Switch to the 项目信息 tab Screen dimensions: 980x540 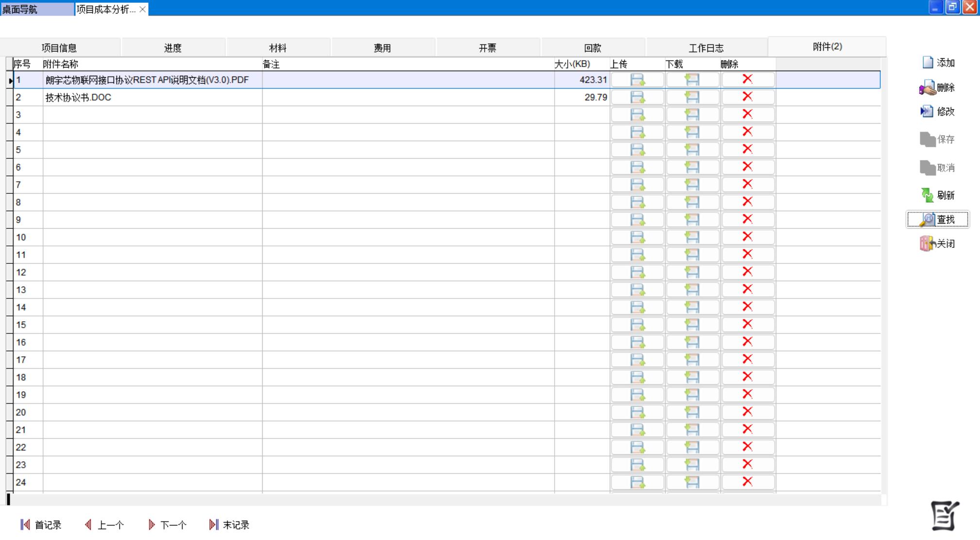tap(59, 48)
